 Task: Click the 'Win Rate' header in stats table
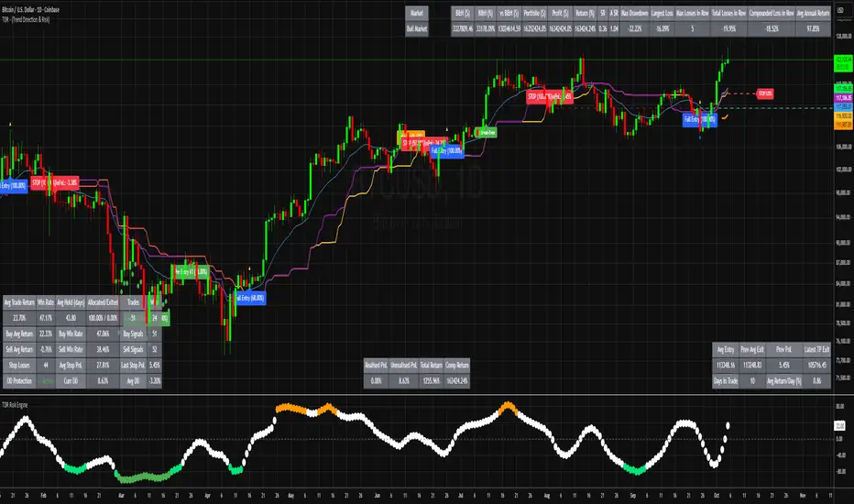tap(46, 302)
